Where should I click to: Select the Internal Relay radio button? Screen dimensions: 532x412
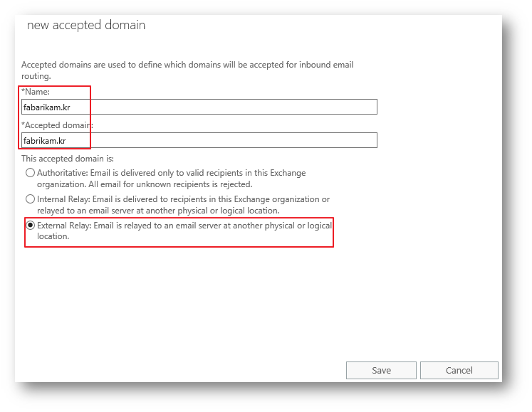[30, 199]
